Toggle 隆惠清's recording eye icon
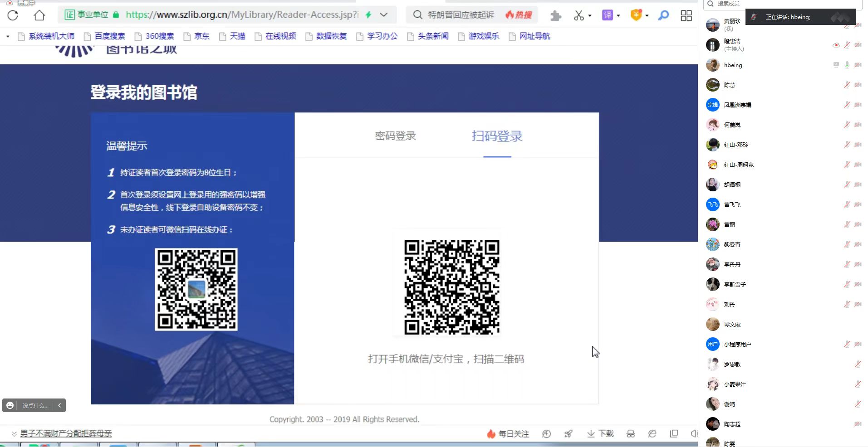This screenshot has height=447, width=868. (x=836, y=45)
